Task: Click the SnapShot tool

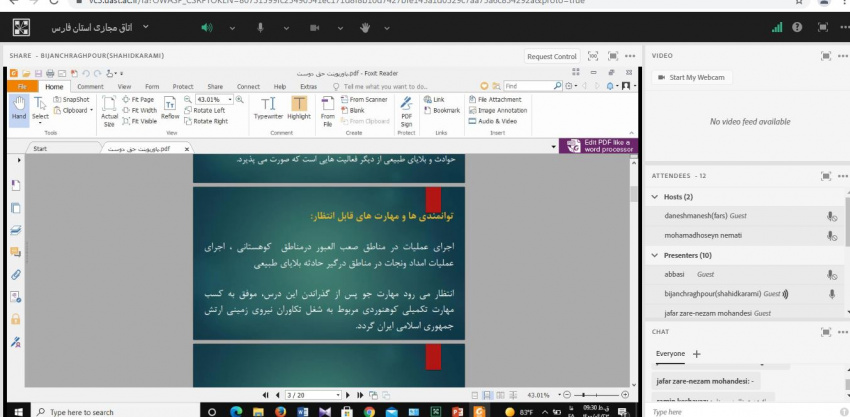Action: (72, 99)
